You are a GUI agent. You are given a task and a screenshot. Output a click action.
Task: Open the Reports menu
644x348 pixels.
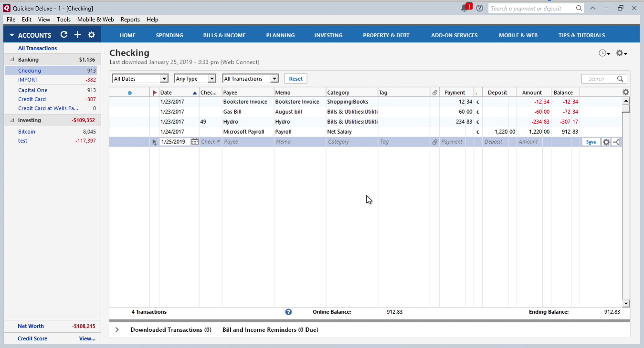tap(130, 20)
